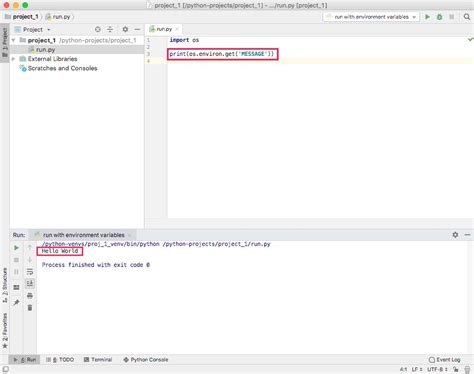Click the down-arrow in the Run panel
Viewport: 474px width, 374px height.
(x=30, y=260)
